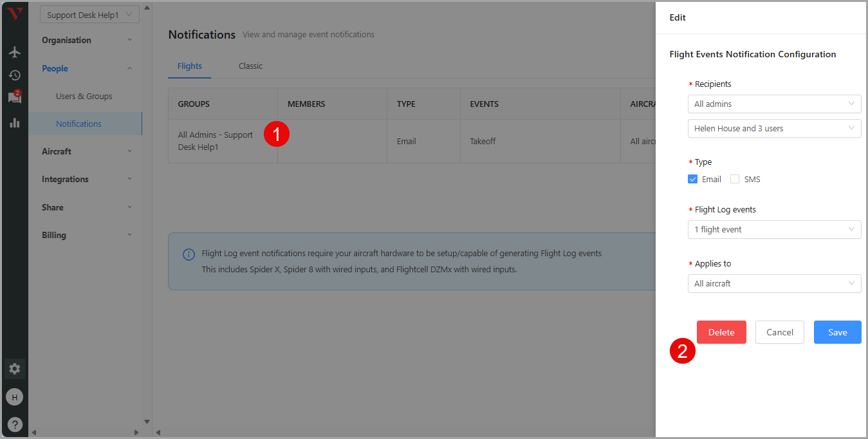Screen dimensions: 868x439
Task: Open the bar chart reports icon
Action: (14, 122)
